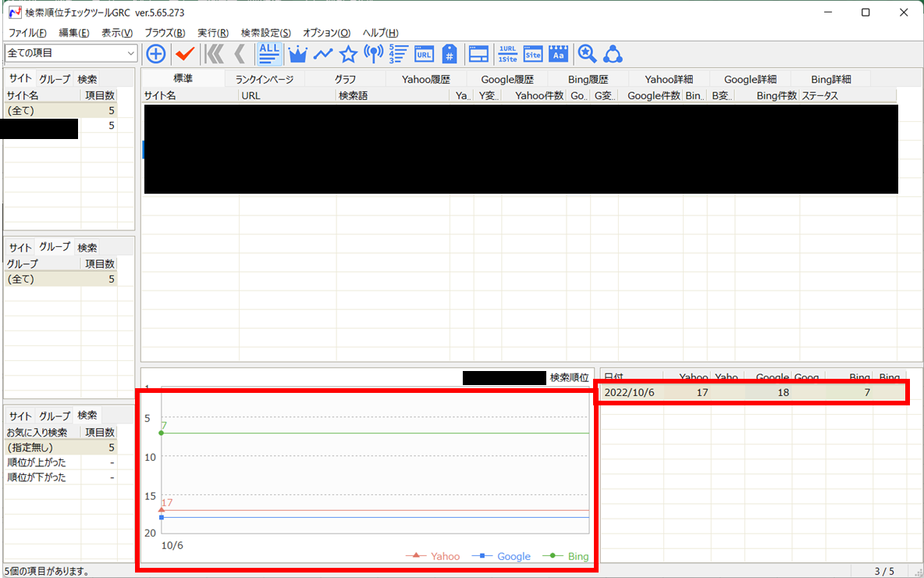Open the ファイル menu
This screenshot has height=578, width=924.
pos(27,33)
